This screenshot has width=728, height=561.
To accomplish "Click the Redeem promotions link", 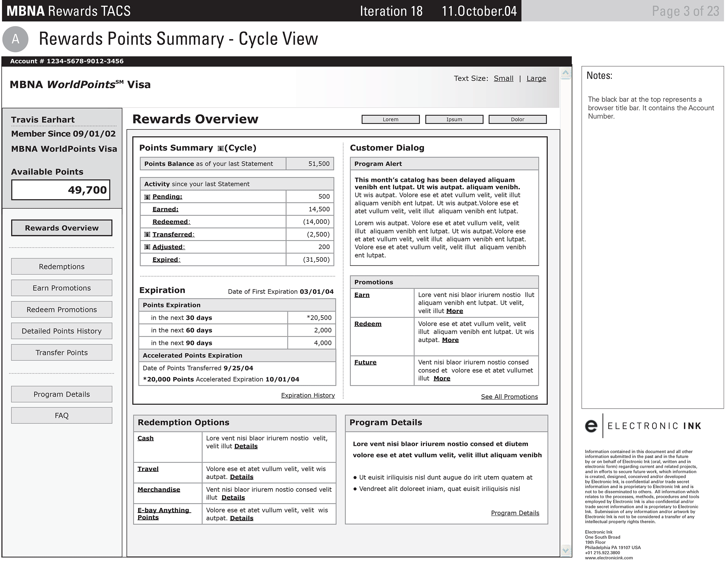I will pos(368,324).
